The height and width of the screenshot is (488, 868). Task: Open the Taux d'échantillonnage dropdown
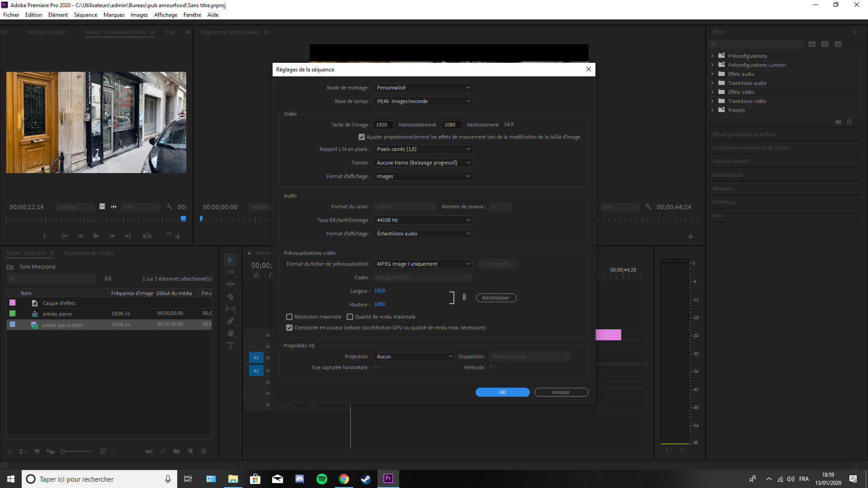pos(423,220)
